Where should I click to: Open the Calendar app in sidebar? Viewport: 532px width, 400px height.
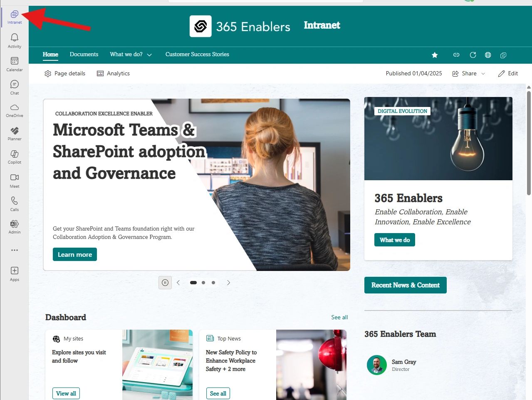(x=15, y=61)
